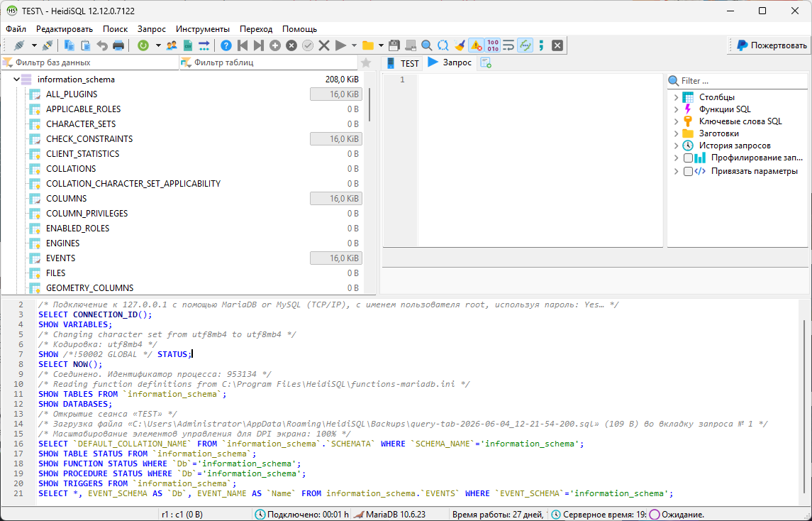
Task: Expand the История запросов node
Action: tap(676, 146)
